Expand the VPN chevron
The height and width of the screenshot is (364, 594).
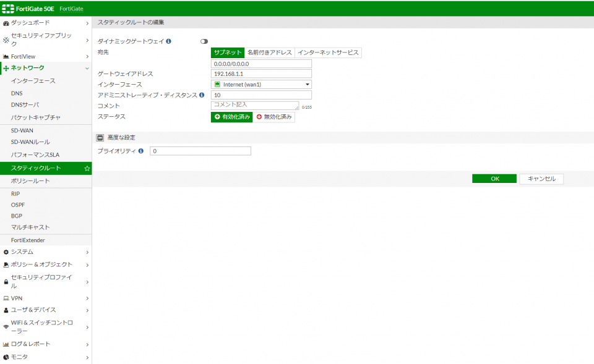pyautogui.click(x=87, y=298)
